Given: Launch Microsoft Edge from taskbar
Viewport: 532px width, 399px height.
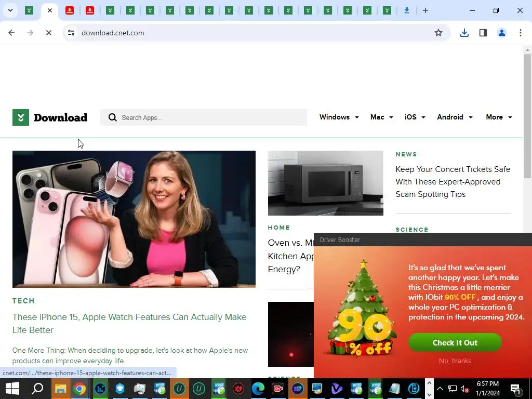Looking at the screenshot, I should 258,389.
